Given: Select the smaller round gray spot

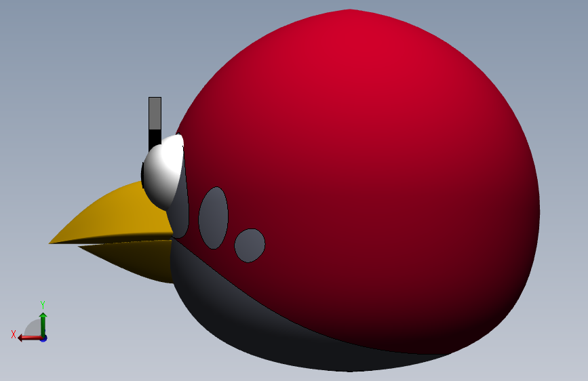Looking at the screenshot, I should (x=250, y=245).
